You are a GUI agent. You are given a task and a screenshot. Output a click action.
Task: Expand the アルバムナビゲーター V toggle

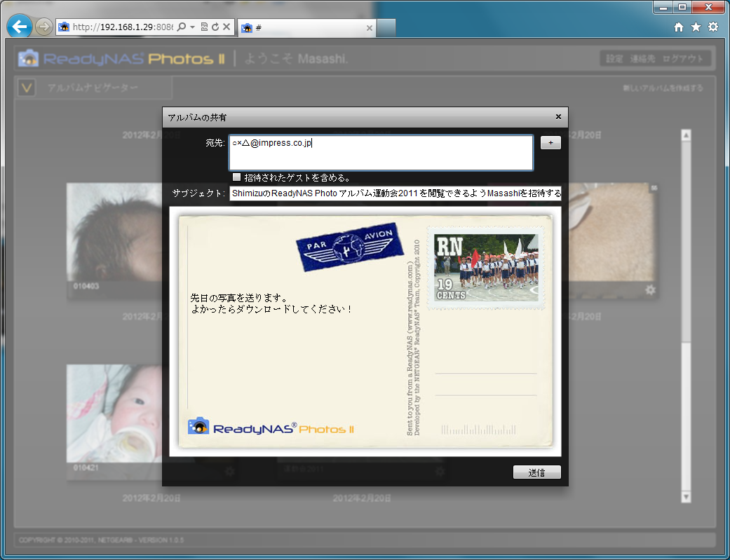click(27, 88)
